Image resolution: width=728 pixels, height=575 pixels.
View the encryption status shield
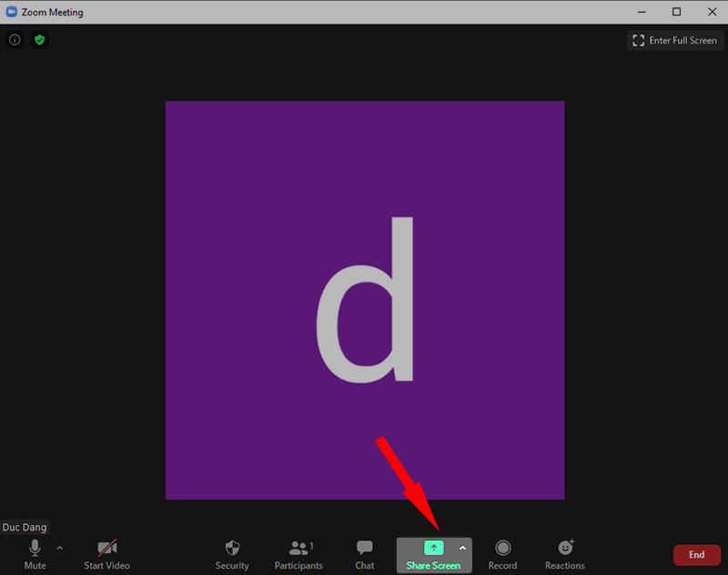tap(39, 40)
